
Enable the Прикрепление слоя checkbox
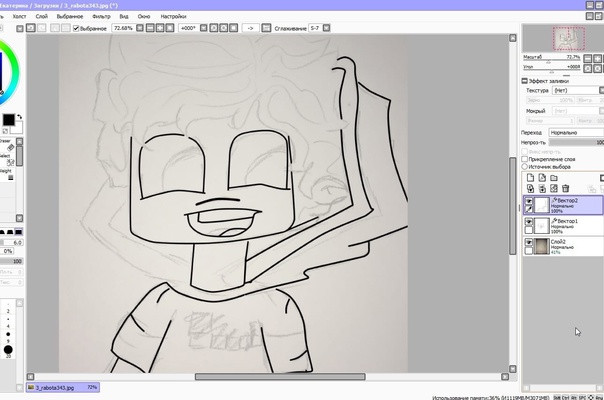pyautogui.click(x=526, y=159)
